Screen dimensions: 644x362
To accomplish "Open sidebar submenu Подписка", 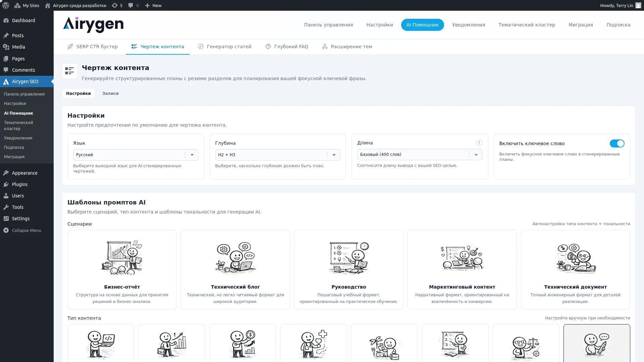I will (x=14, y=147).
